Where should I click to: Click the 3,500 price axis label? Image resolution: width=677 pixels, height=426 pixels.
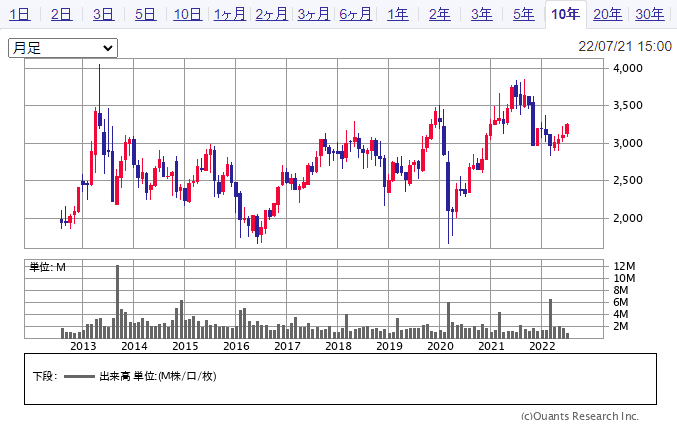coord(628,105)
